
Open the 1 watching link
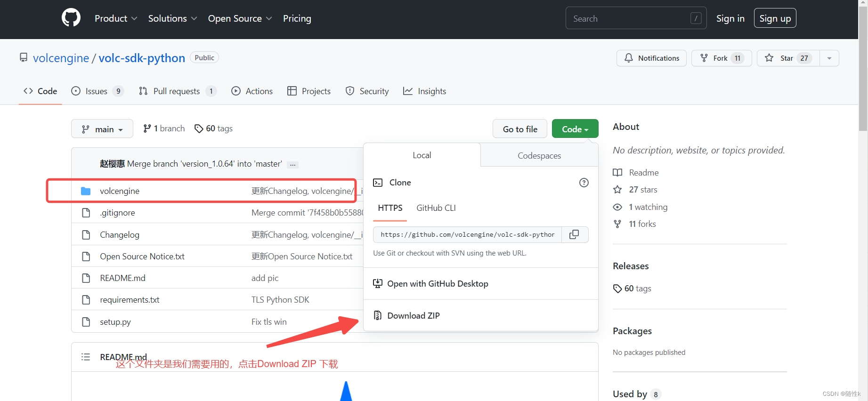(x=640, y=207)
